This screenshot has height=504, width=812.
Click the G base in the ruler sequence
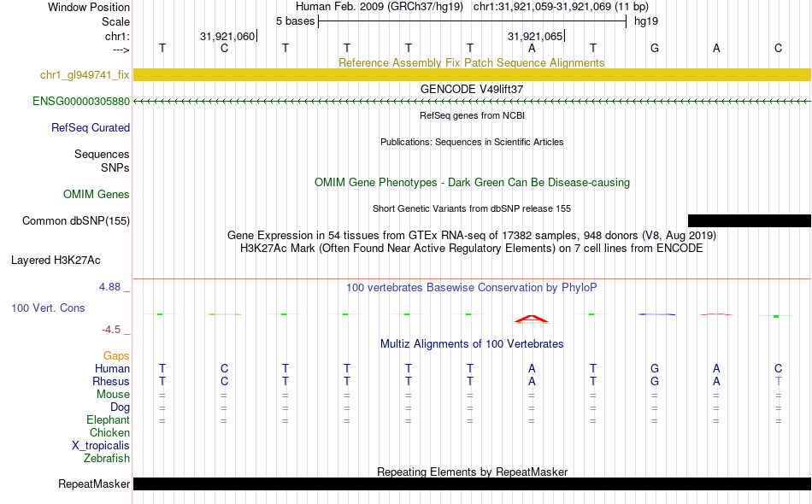(x=655, y=48)
